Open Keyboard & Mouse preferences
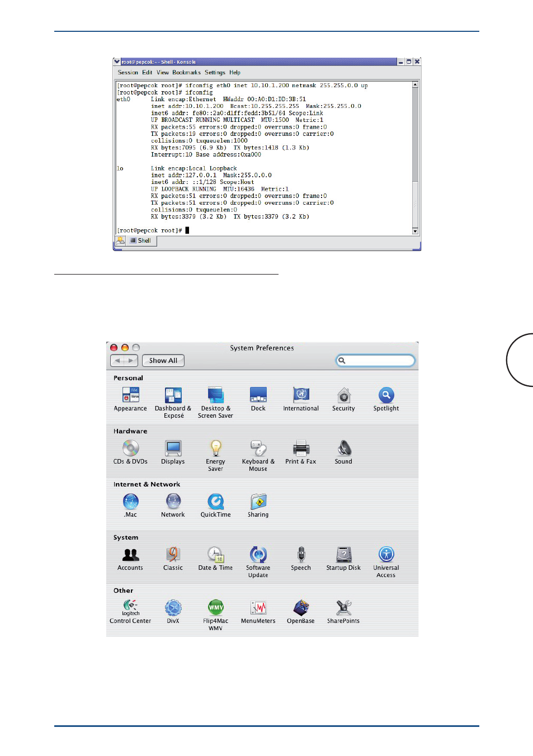This screenshot has height=756, width=533. tap(258, 456)
